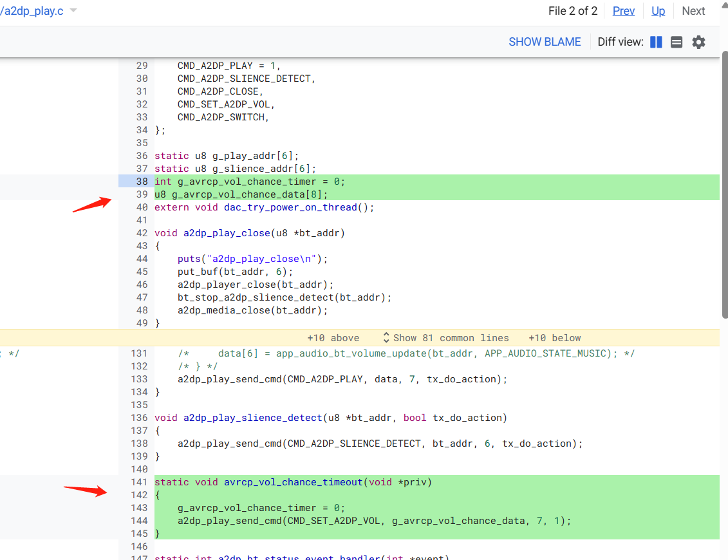The width and height of the screenshot is (728, 560).
Task: Click the a2dp_play_send_cmd(CMD_SET_A2DP_VOL...) line
Action: click(374, 521)
